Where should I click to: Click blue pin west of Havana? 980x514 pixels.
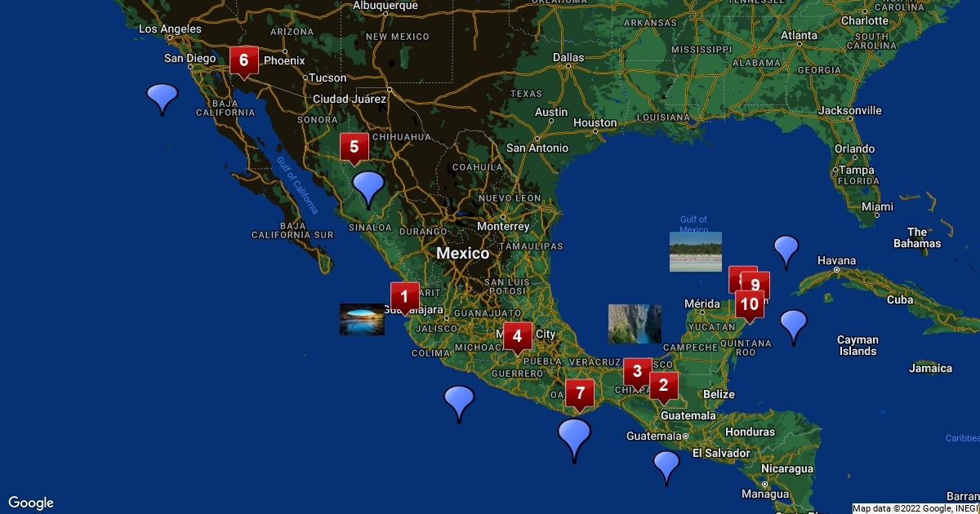click(786, 249)
